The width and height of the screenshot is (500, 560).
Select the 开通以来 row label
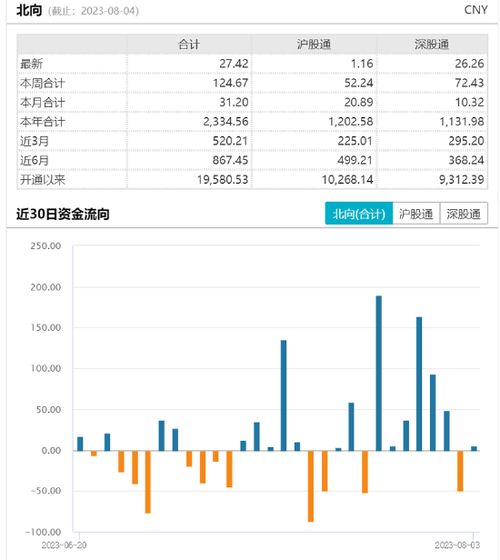(x=42, y=180)
